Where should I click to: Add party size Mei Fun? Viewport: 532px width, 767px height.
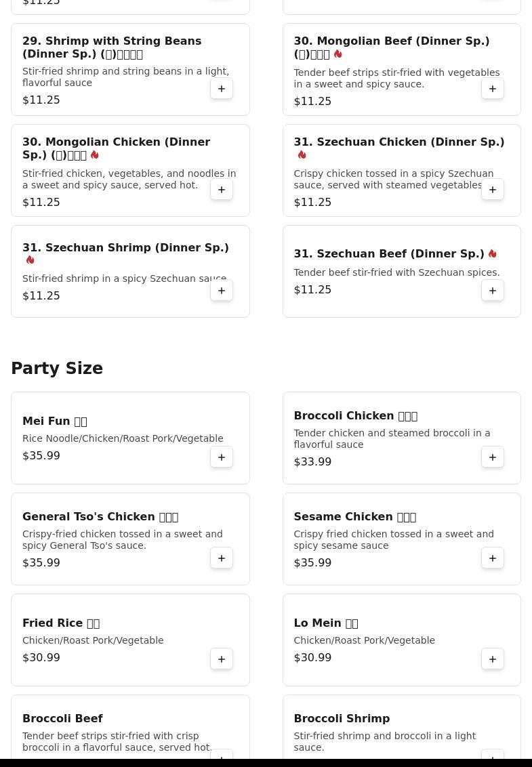[222, 457]
